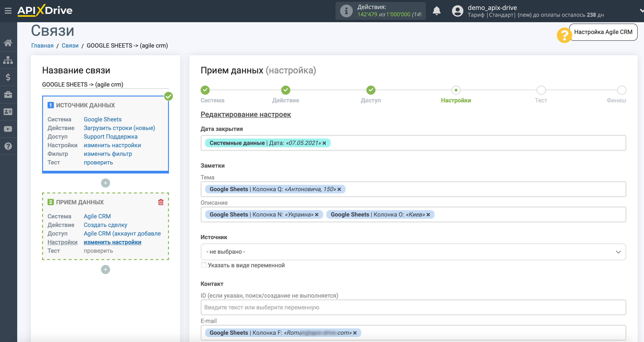The width and height of the screenshot is (644, 342).
Task: Click the 'ИСТОЧНИК ДАННЫХ' block header
Action: tap(85, 105)
